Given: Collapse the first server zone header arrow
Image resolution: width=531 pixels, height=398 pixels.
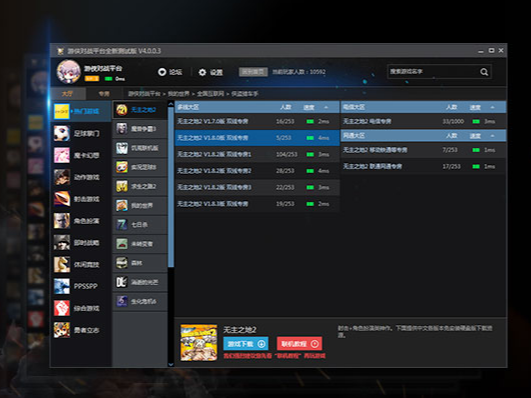Looking at the screenshot, I should pyautogui.click(x=326, y=107).
